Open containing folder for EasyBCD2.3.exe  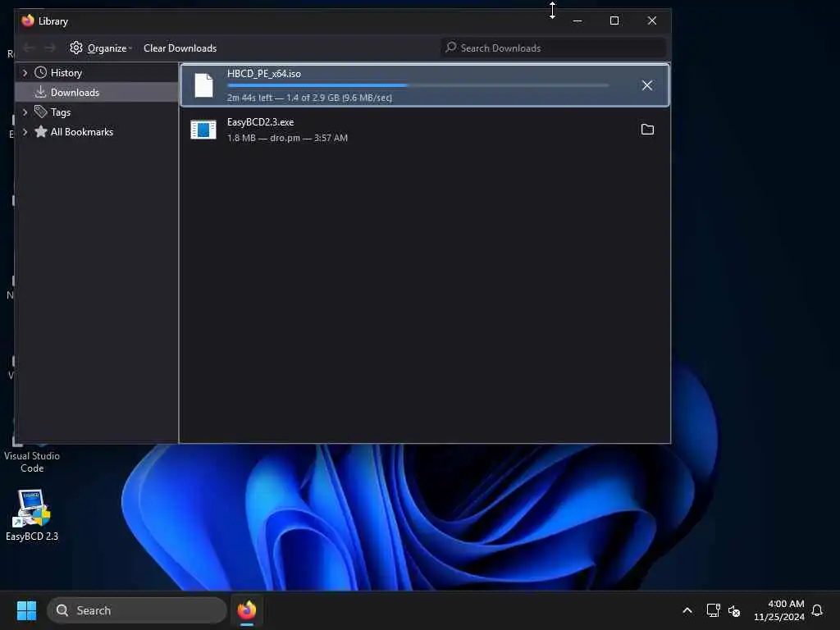tap(647, 129)
